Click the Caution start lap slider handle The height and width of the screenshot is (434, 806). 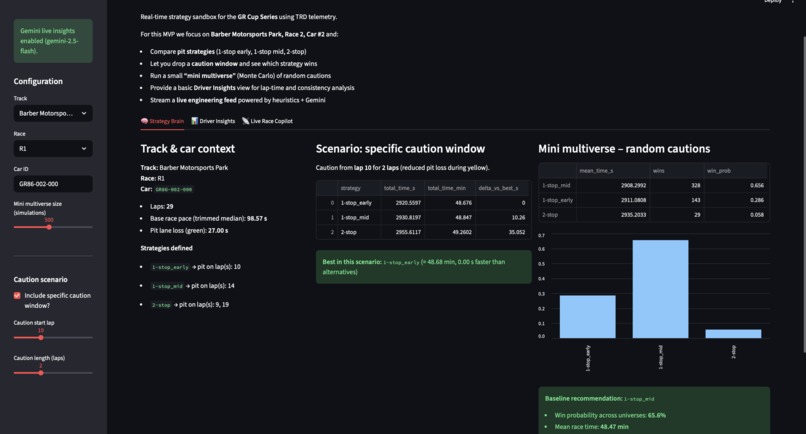(41, 338)
